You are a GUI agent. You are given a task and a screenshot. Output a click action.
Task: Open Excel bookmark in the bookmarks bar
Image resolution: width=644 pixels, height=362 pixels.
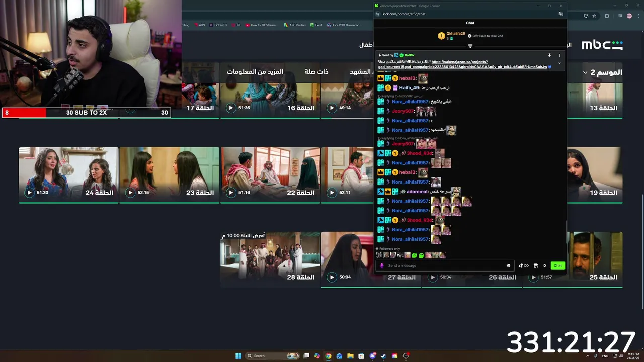click(316, 25)
